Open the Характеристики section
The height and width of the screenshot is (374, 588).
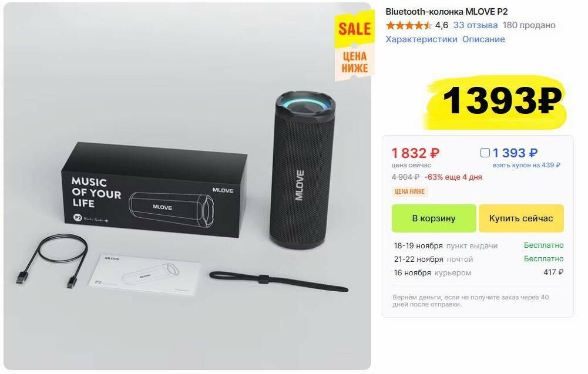point(422,39)
